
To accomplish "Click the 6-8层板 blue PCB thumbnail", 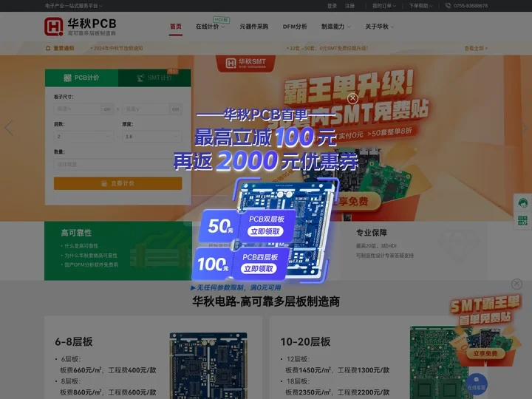I will coord(208,366).
